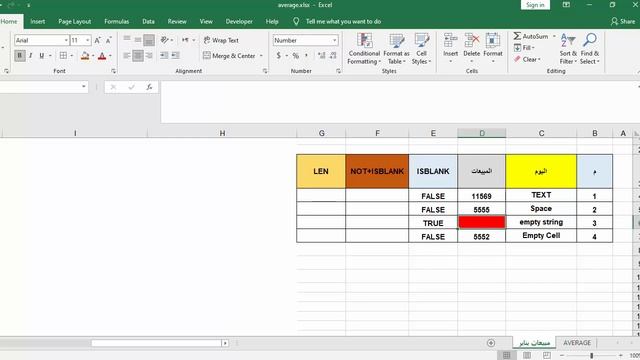Click Tell me what you want to do
The width and height of the screenshot is (640, 360).
pos(343,22)
